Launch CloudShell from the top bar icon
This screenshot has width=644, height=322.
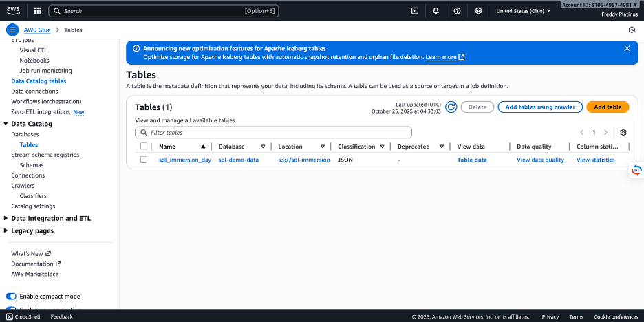tap(415, 11)
